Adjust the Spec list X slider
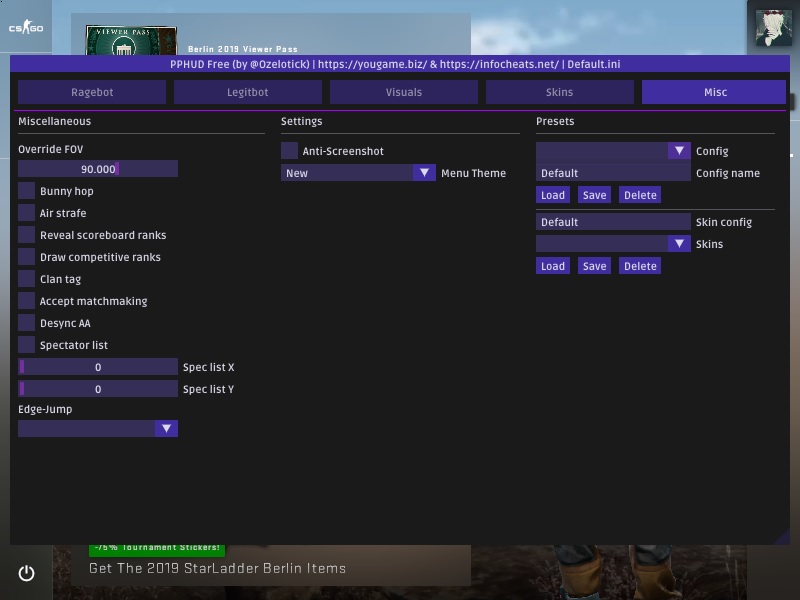Image resolution: width=800 pixels, height=600 pixels. [x=98, y=367]
